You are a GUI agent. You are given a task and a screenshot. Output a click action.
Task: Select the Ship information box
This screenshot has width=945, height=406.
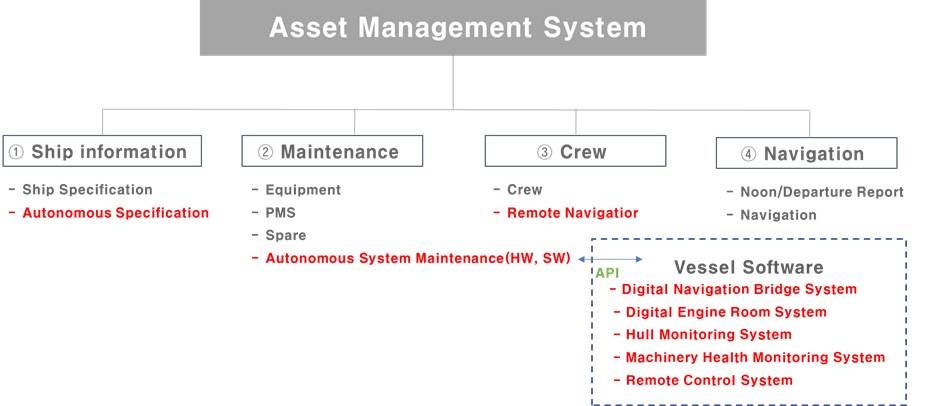click(102, 151)
